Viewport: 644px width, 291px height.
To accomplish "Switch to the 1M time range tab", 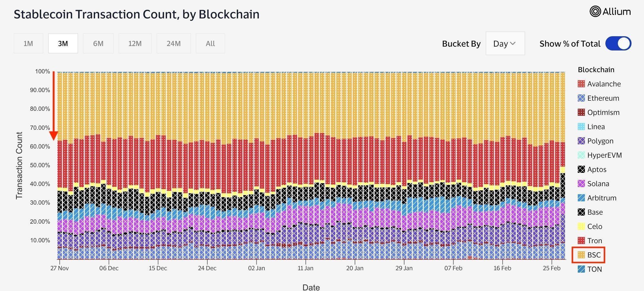I will pos(28,43).
